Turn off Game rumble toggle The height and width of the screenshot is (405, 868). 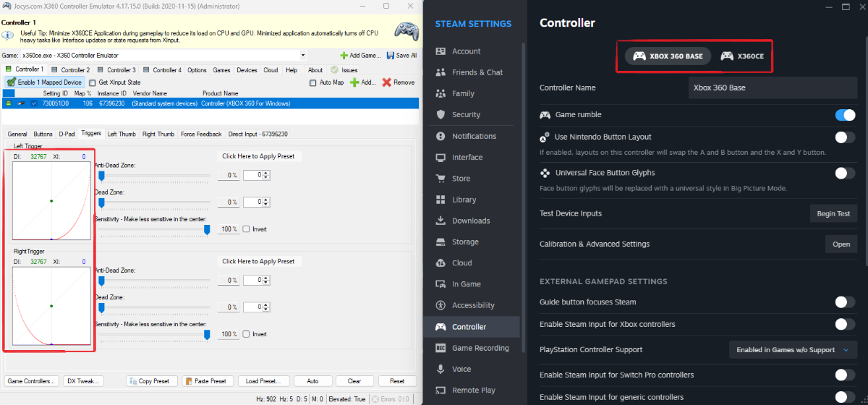(844, 115)
